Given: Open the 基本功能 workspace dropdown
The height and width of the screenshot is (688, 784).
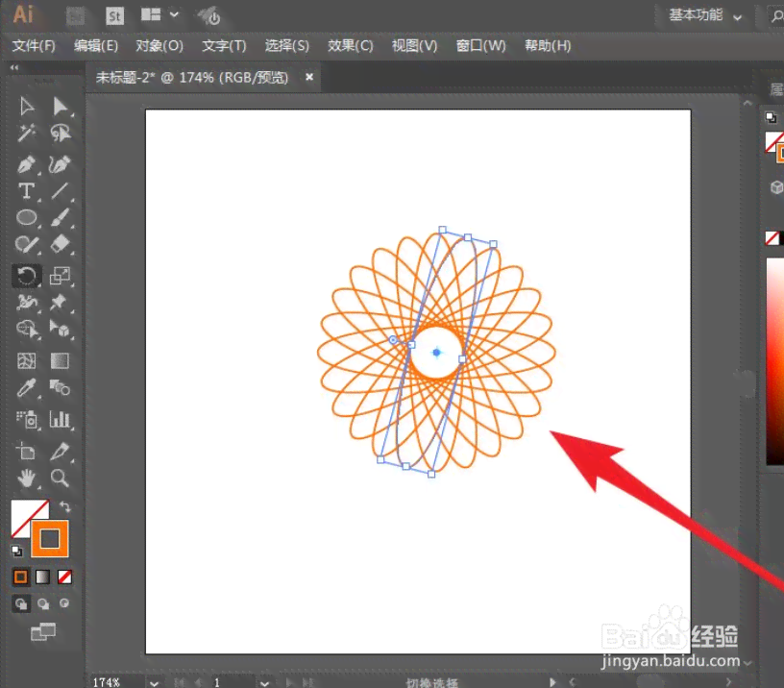Looking at the screenshot, I should (x=705, y=15).
